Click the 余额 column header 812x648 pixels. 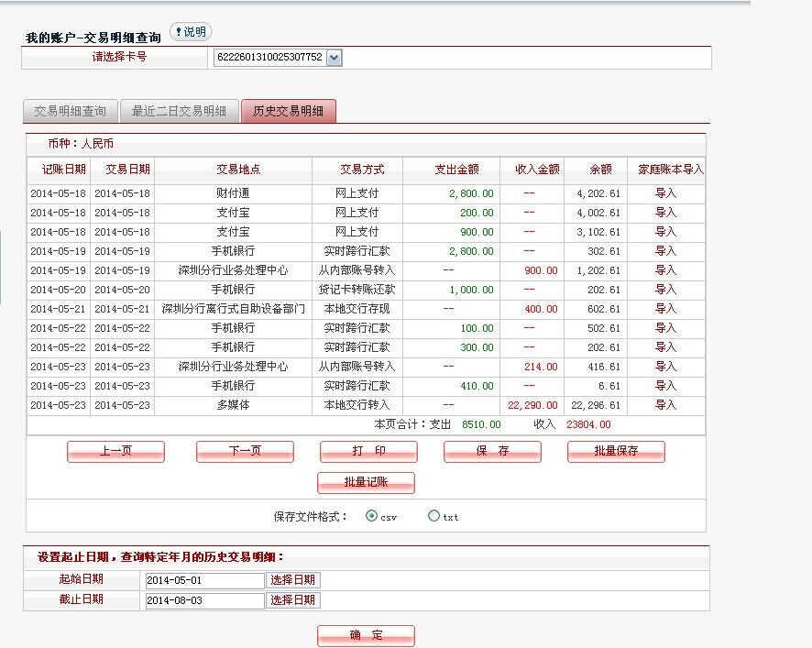[x=600, y=170]
